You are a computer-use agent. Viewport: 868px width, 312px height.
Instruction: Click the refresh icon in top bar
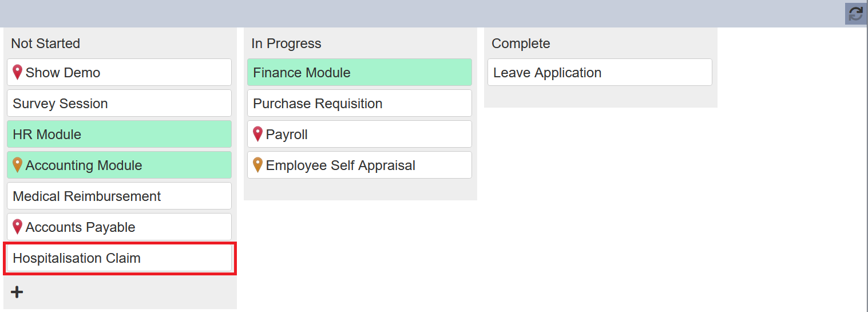tap(855, 14)
